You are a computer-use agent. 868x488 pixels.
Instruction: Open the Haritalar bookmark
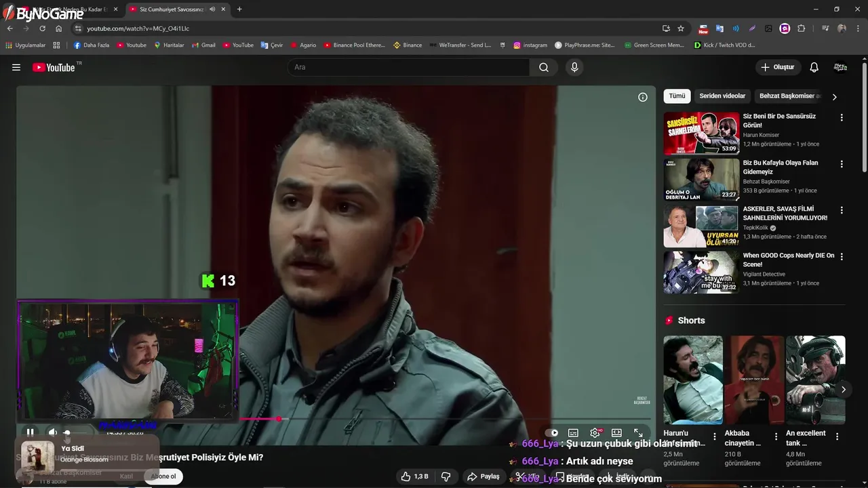[x=169, y=45]
